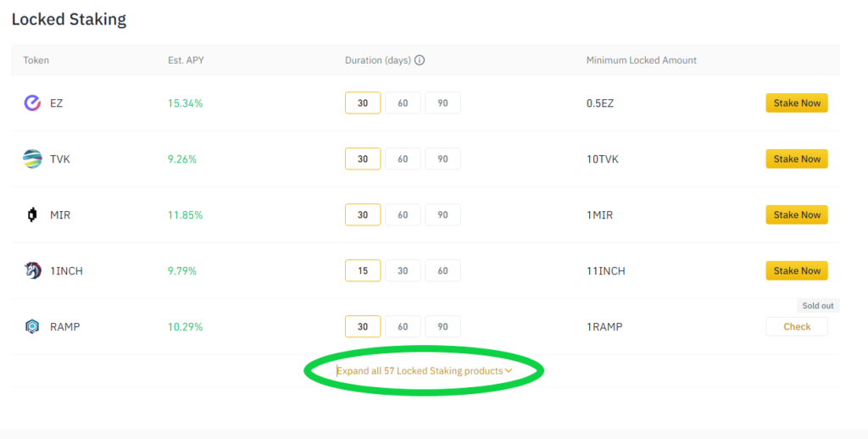Select 60 days duration for 1INCH
This screenshot has width=868, height=439.
[x=442, y=270]
